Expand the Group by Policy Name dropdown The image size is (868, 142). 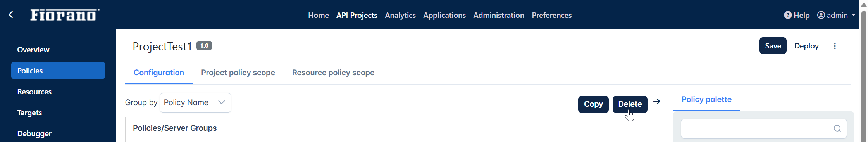195,102
